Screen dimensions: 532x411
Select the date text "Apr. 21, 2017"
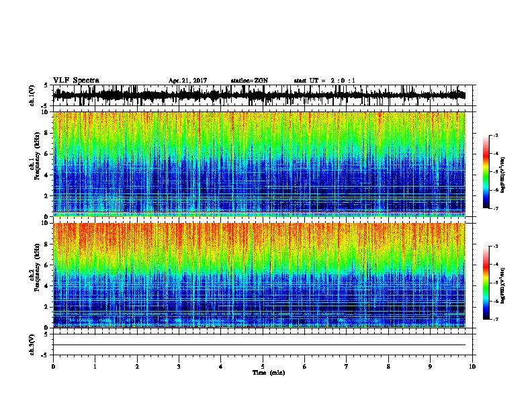187,81
